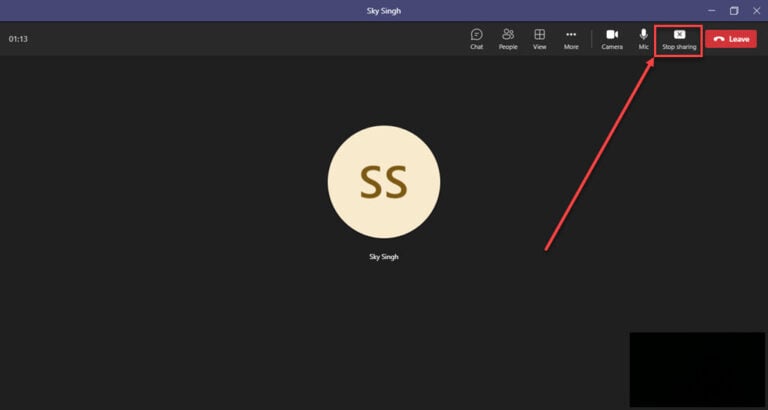768x410 pixels.
Task: Mute the Mic
Action: tap(644, 39)
